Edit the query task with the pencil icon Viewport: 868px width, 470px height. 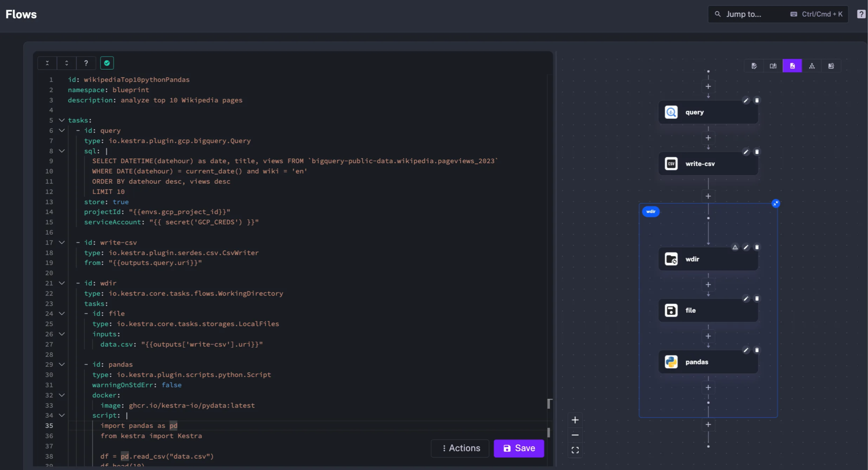[x=746, y=100]
